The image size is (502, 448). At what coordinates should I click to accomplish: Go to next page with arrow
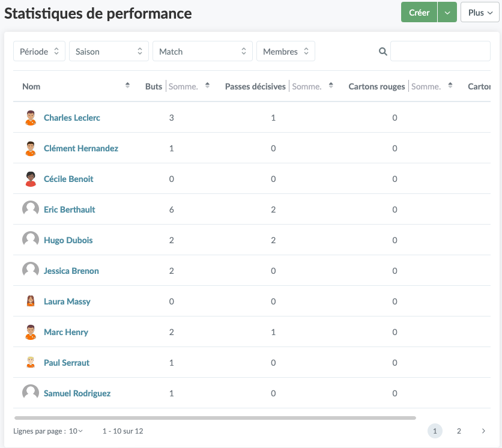[483, 431]
